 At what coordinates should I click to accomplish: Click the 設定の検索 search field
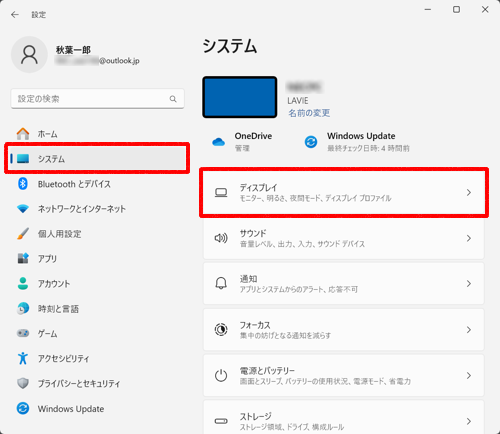[97, 99]
